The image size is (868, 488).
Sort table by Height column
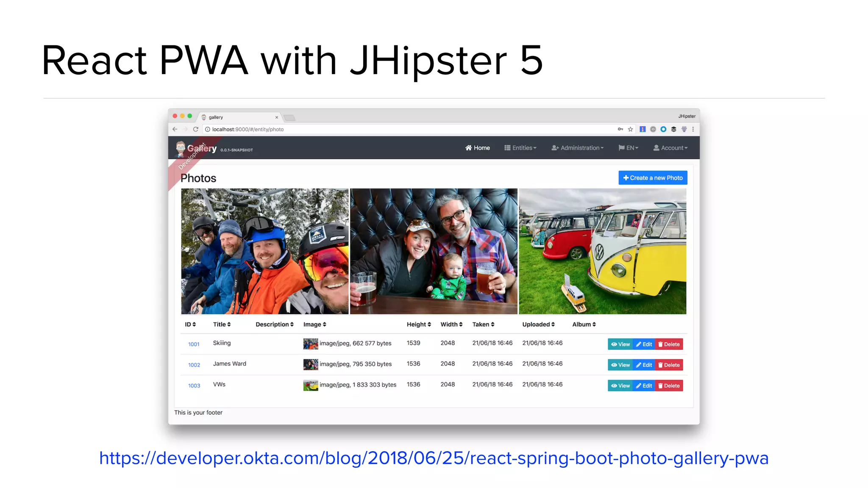(x=419, y=324)
